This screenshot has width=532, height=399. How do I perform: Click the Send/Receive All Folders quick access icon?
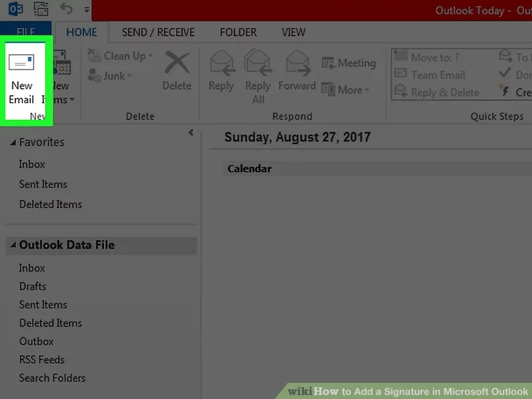[41, 9]
